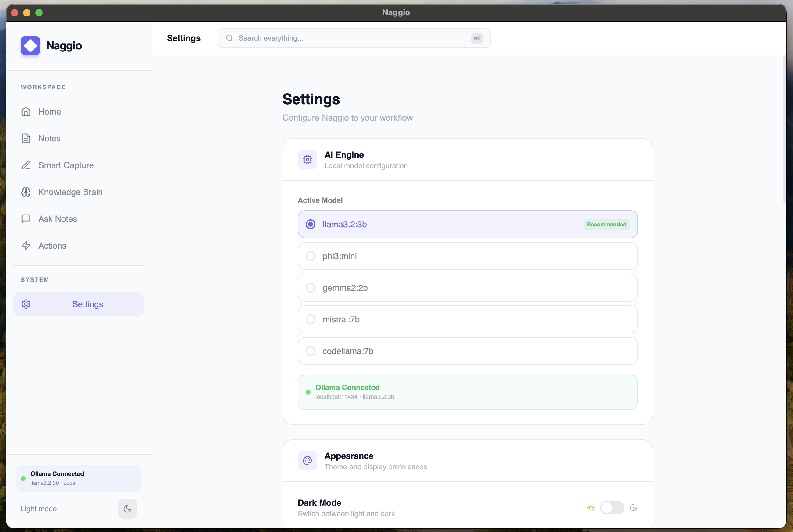Select the llama3.2:3b radio button
The image size is (793, 532).
click(311, 224)
